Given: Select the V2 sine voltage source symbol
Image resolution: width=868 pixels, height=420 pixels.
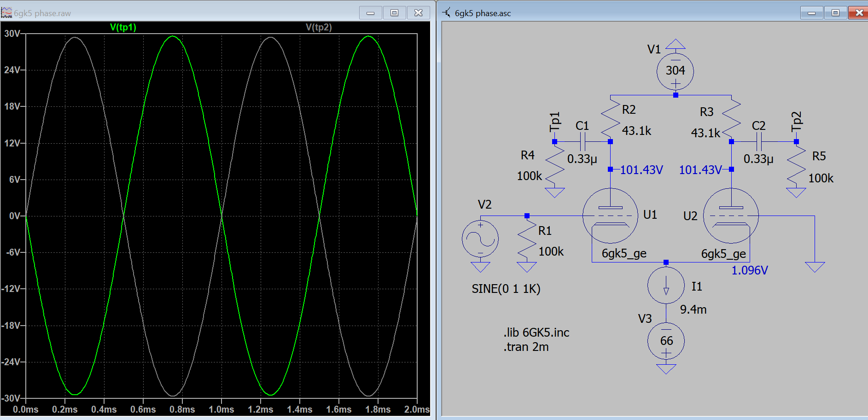Looking at the screenshot, I should click(480, 239).
